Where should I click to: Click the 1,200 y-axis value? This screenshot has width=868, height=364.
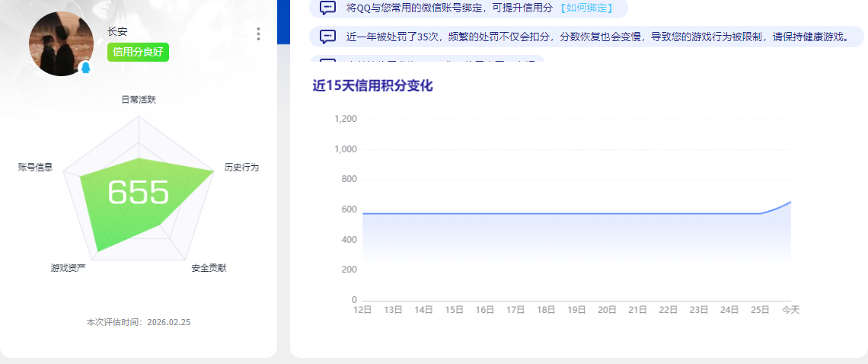point(346,119)
